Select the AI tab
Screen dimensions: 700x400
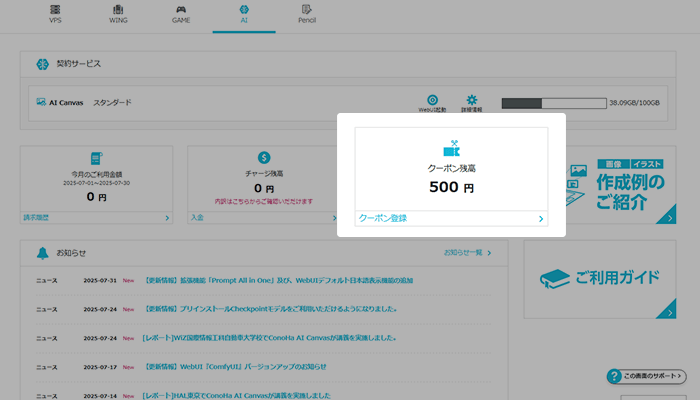(x=244, y=15)
